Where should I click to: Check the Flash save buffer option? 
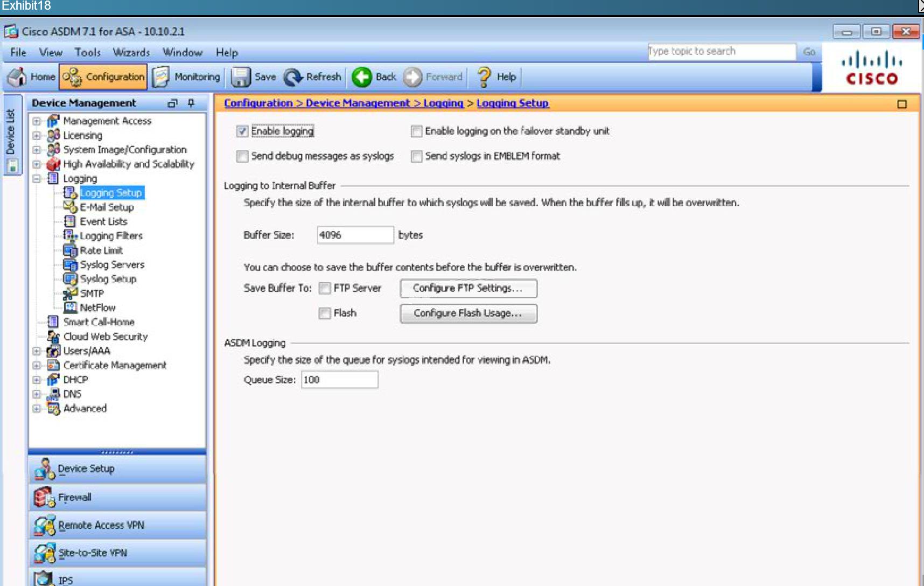[x=325, y=313]
